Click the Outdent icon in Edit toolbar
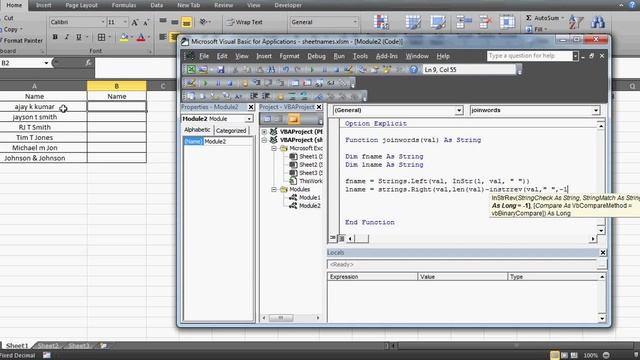This screenshot has height=360, width=640. [x=266, y=96]
